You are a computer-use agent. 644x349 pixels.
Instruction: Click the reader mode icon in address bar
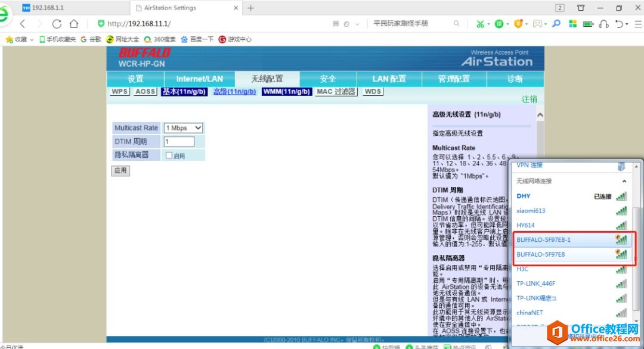point(336,24)
